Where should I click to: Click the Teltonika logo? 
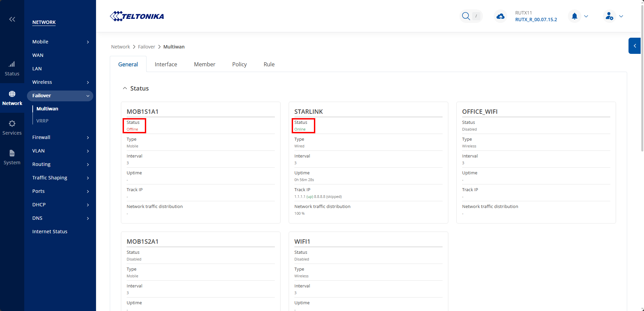137,16
